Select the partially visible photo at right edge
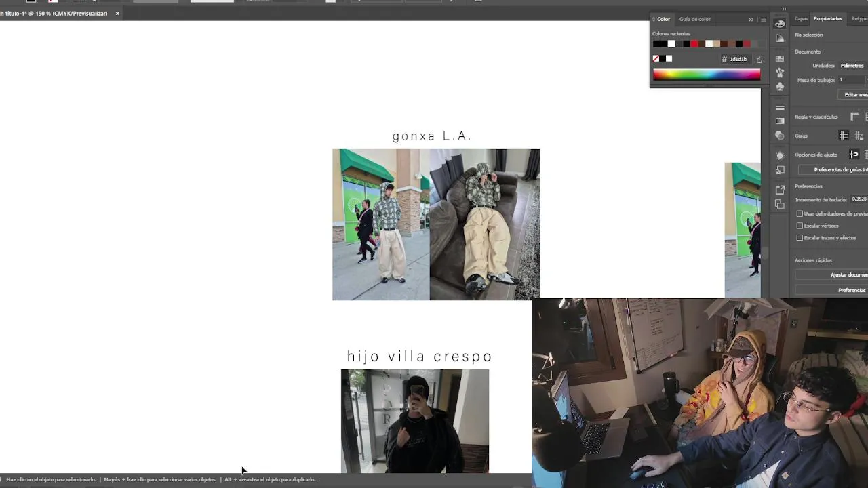 [x=743, y=230]
